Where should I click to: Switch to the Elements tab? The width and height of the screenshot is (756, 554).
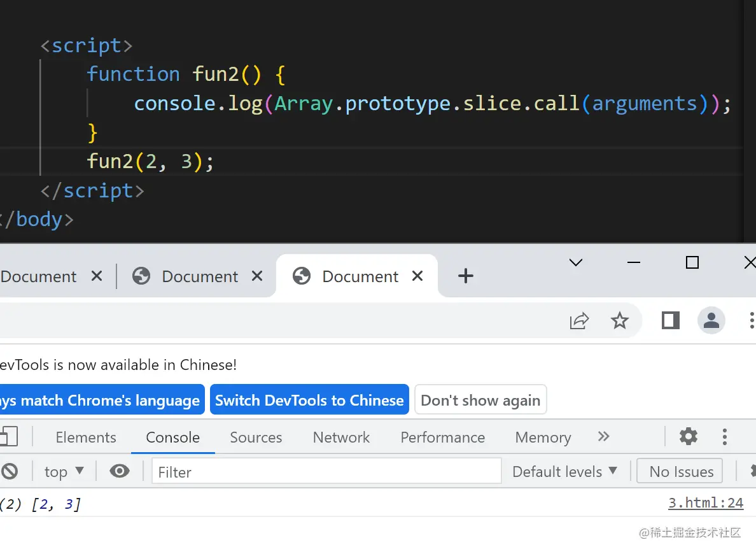click(x=86, y=437)
